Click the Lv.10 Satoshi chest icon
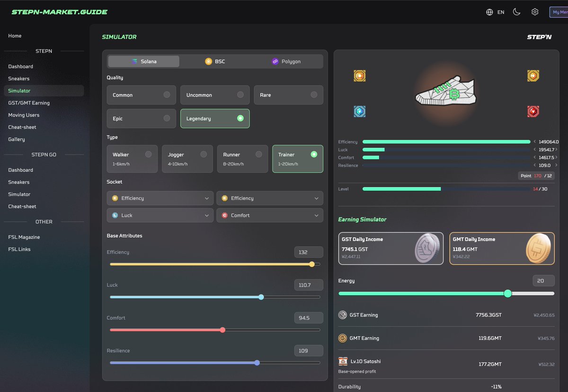The width and height of the screenshot is (568, 392). [343, 361]
